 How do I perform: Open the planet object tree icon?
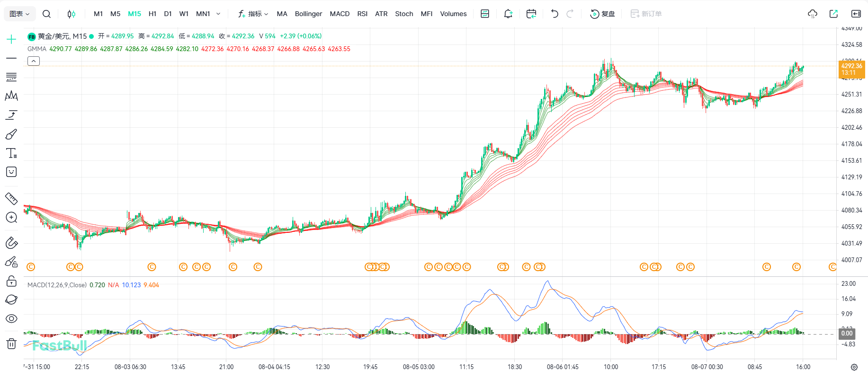(x=11, y=300)
